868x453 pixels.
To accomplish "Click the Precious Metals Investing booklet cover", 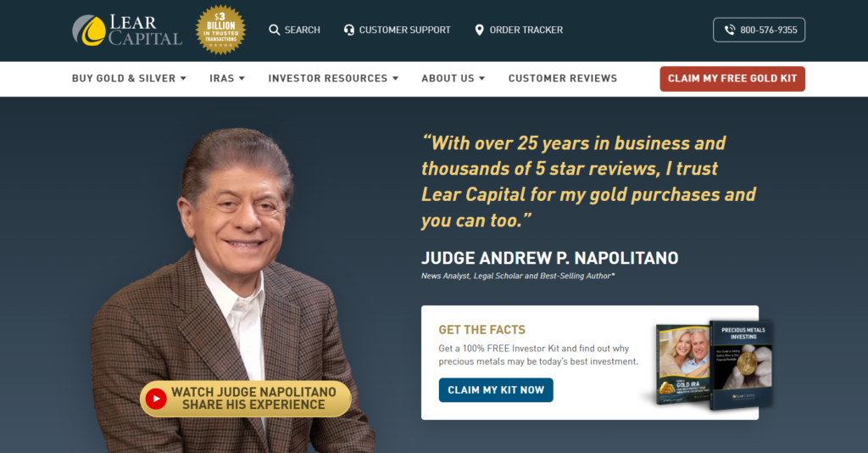I will coord(742,365).
